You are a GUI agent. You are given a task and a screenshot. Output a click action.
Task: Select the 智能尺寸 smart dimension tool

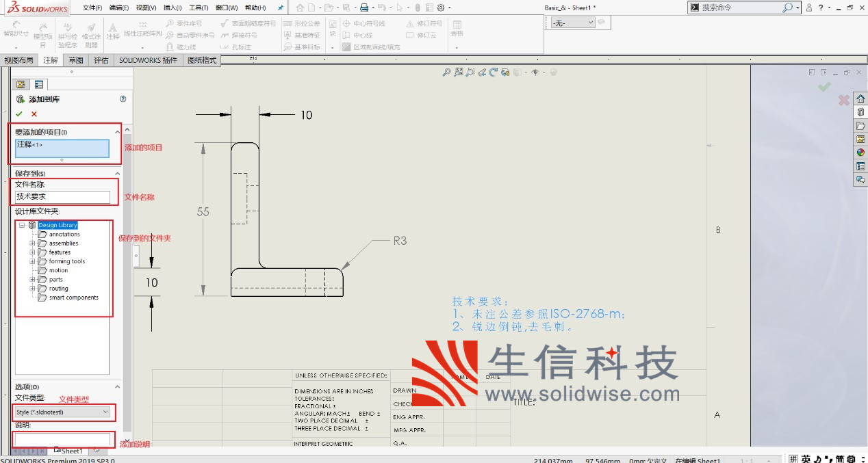click(16, 30)
